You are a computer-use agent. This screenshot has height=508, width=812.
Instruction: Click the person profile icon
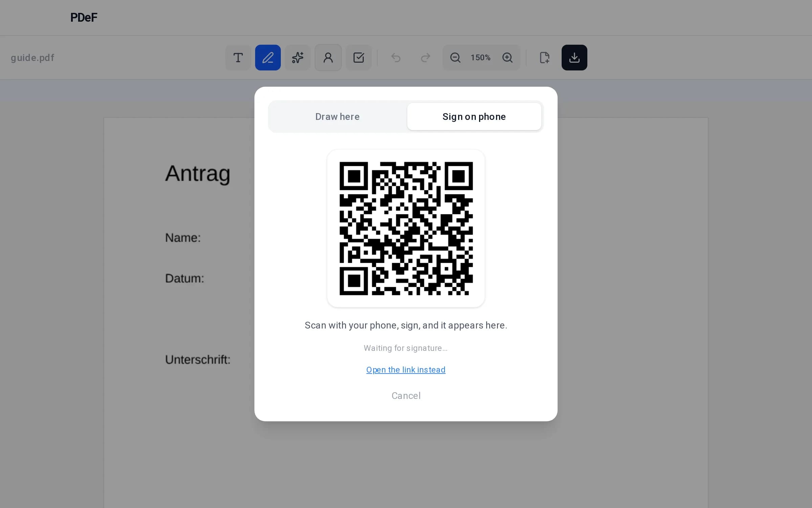point(328,58)
